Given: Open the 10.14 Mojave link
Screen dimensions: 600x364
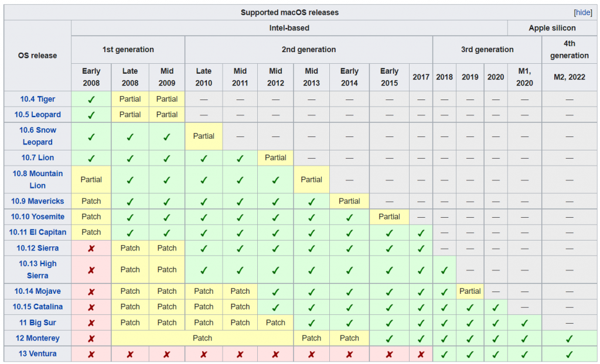Looking at the screenshot, I should click(37, 291).
